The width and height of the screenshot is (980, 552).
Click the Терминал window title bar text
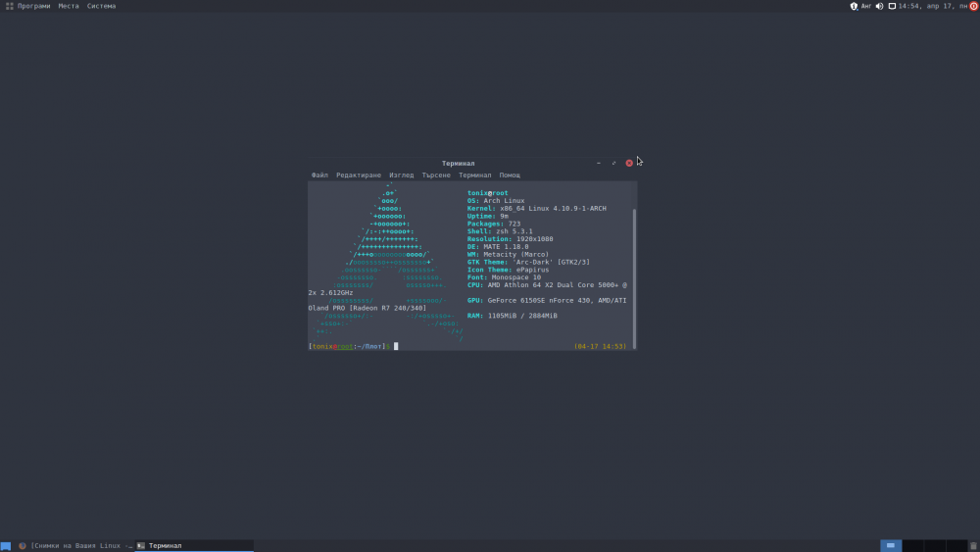pyautogui.click(x=458, y=163)
